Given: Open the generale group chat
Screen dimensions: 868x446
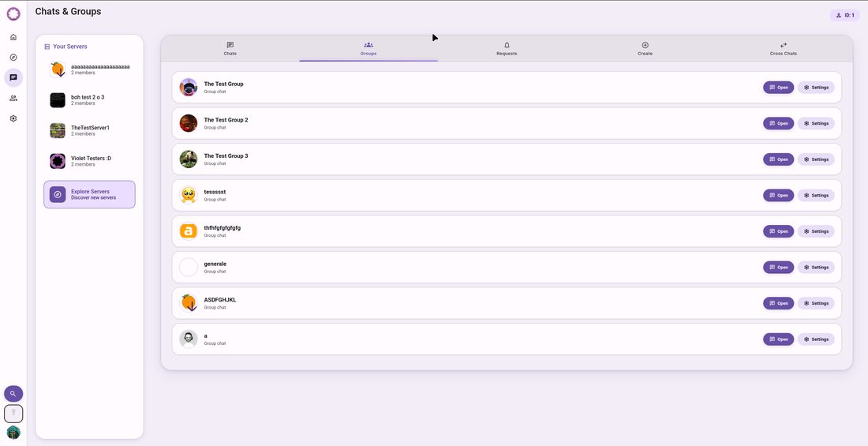Looking at the screenshot, I should [x=778, y=268].
